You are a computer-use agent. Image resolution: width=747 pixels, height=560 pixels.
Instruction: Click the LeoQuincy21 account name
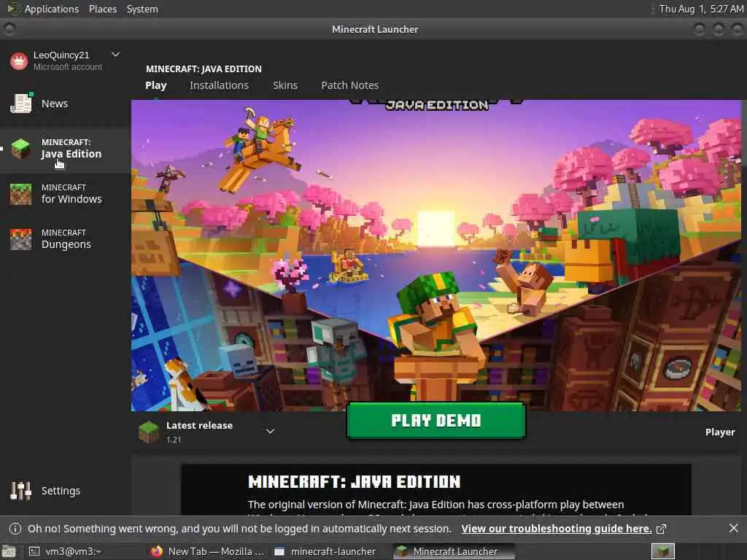click(x=61, y=55)
